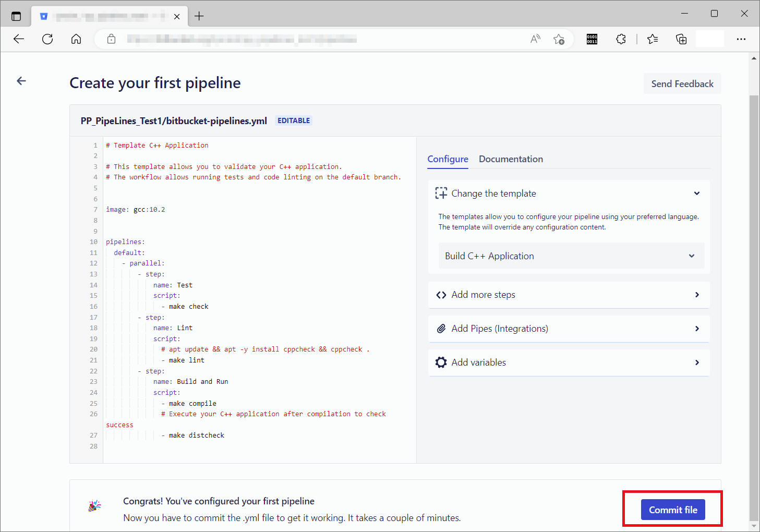Click the Read aloud icon
The image size is (760, 532).
(x=535, y=39)
